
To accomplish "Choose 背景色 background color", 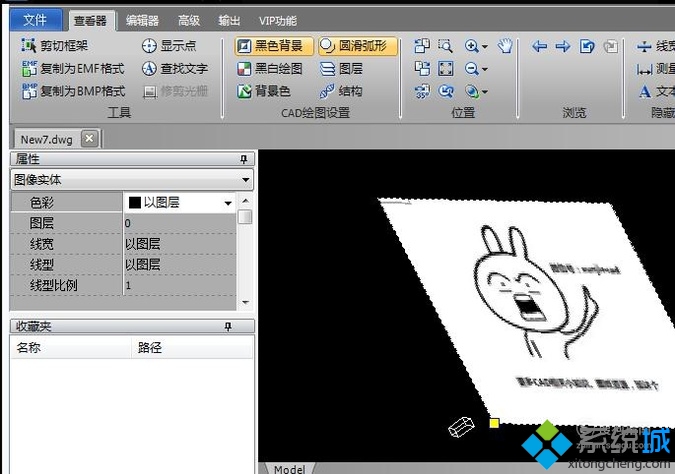I will 264,91.
